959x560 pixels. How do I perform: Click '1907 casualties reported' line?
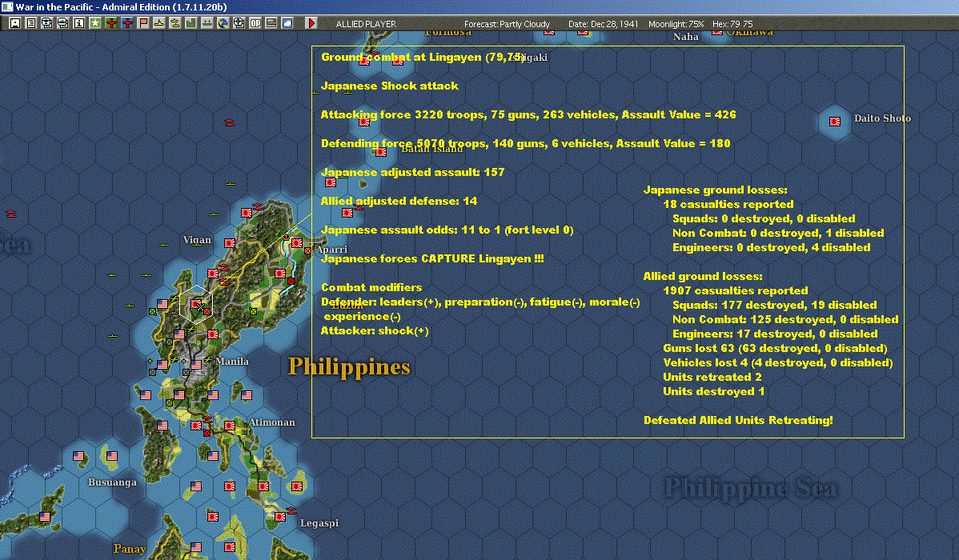coord(736,291)
